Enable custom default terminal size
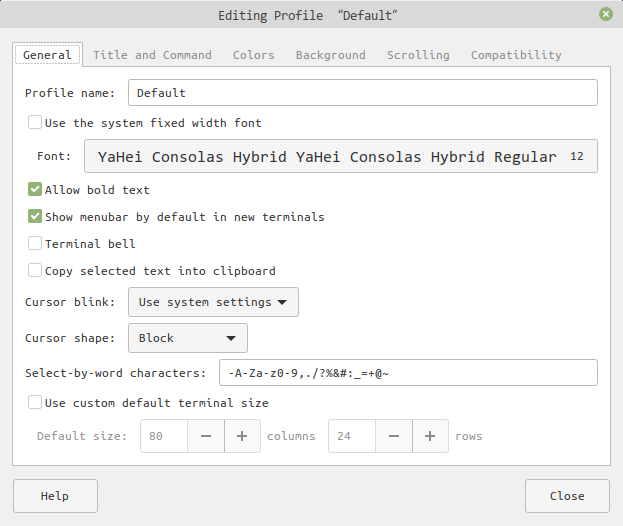This screenshot has width=623, height=526. pyautogui.click(x=35, y=403)
